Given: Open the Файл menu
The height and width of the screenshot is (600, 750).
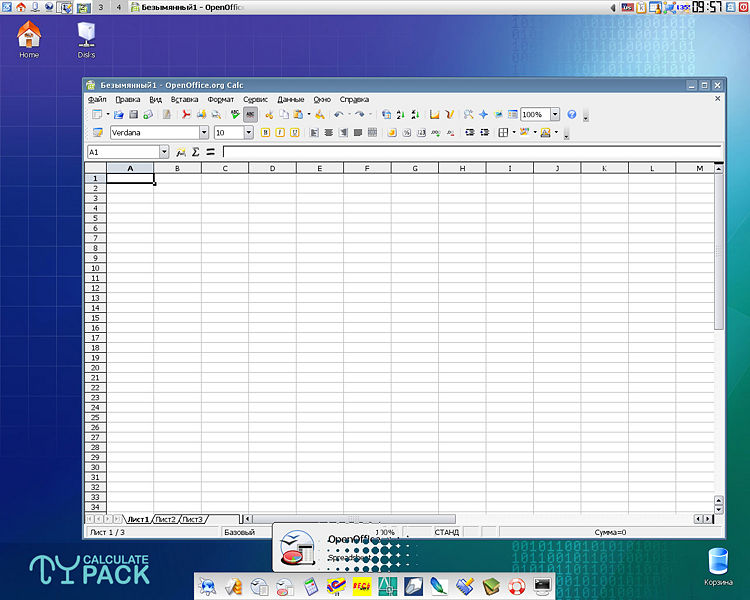Looking at the screenshot, I should pos(97,100).
